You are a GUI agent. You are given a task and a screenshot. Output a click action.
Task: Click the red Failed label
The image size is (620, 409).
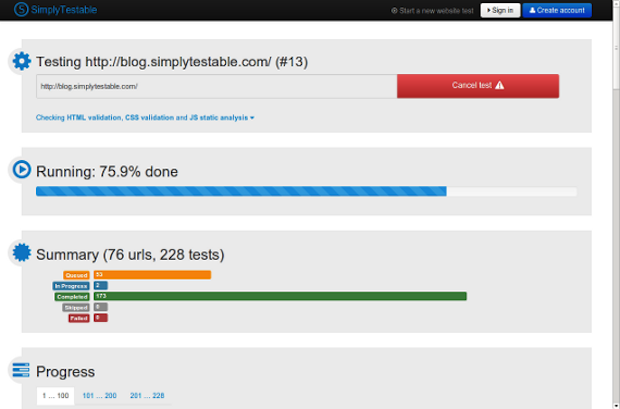click(x=79, y=318)
